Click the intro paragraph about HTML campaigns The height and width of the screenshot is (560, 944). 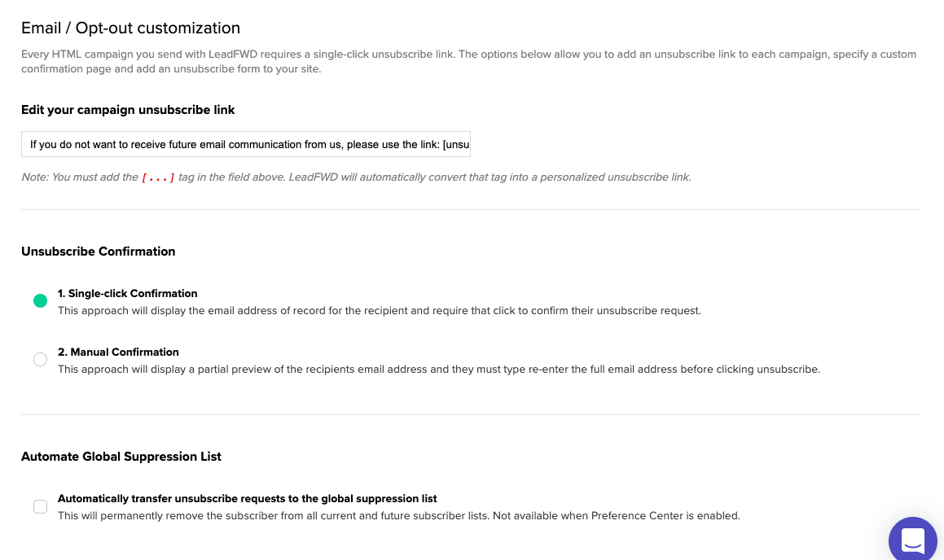468,61
